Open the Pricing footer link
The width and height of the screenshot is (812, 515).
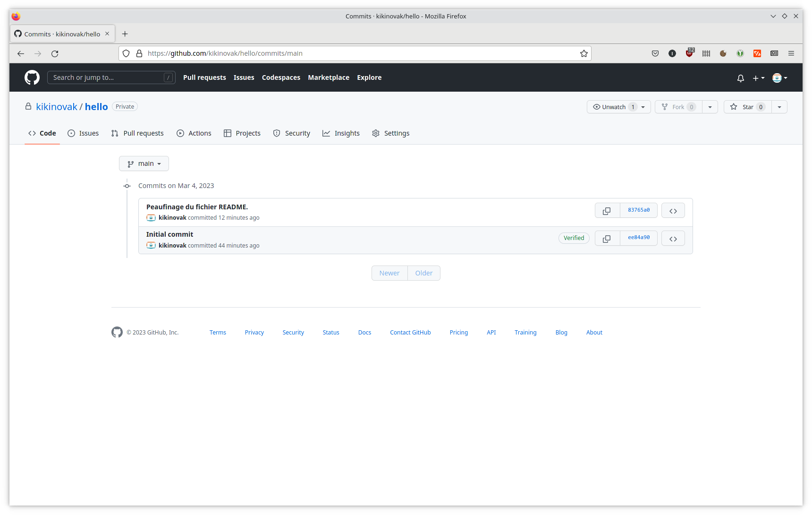click(x=459, y=333)
